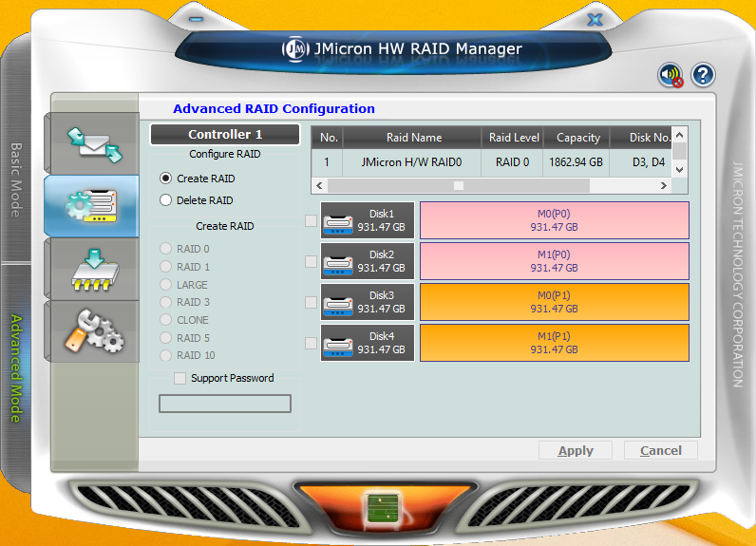
Task: Check the Disk4 selection checkbox
Action: pyautogui.click(x=311, y=343)
